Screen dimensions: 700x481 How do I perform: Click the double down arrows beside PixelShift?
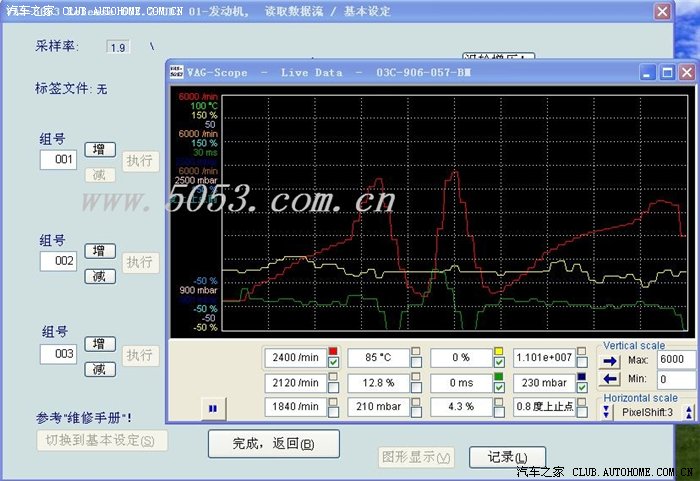point(606,412)
